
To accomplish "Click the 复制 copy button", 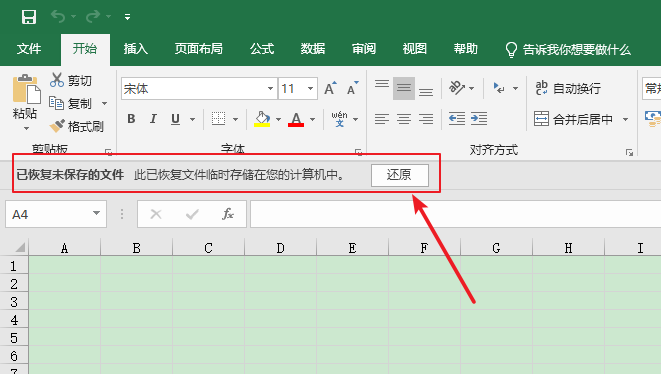I will pyautogui.click(x=70, y=103).
